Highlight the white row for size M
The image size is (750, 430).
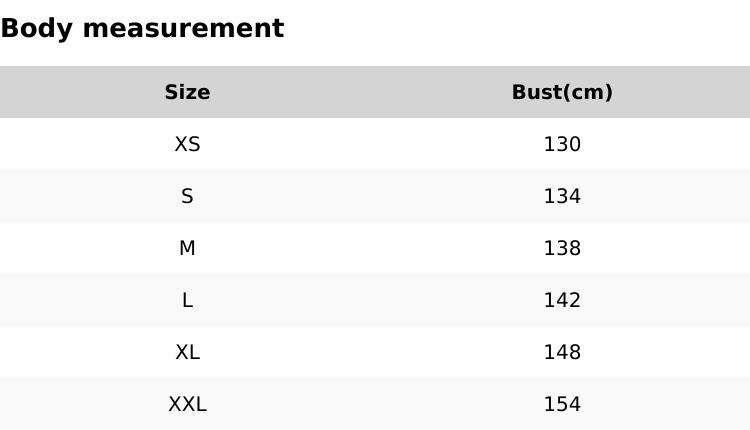point(375,248)
